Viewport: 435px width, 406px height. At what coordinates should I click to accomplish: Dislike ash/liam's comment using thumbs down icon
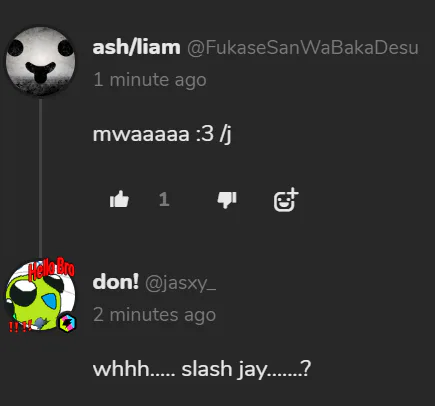pos(227,200)
